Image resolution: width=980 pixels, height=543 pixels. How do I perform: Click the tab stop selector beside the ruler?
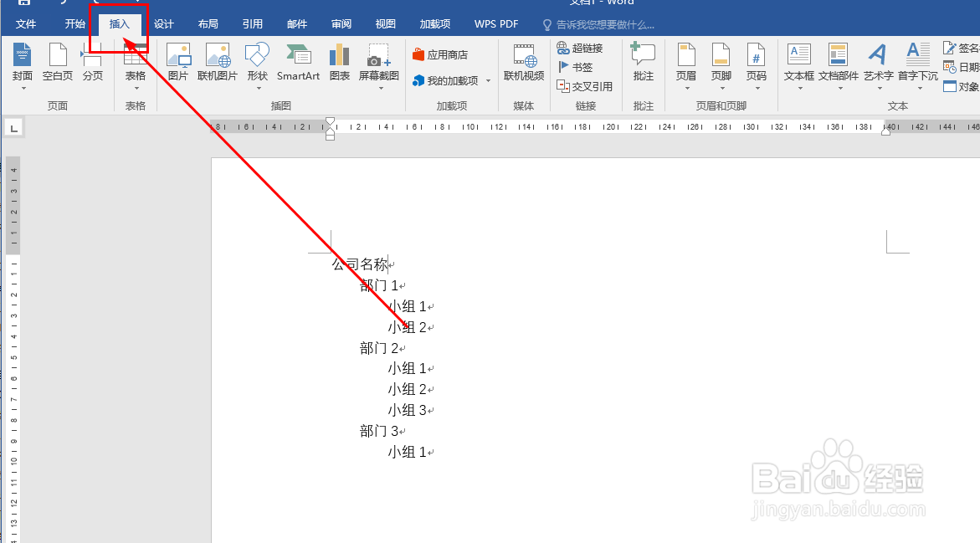[13, 127]
